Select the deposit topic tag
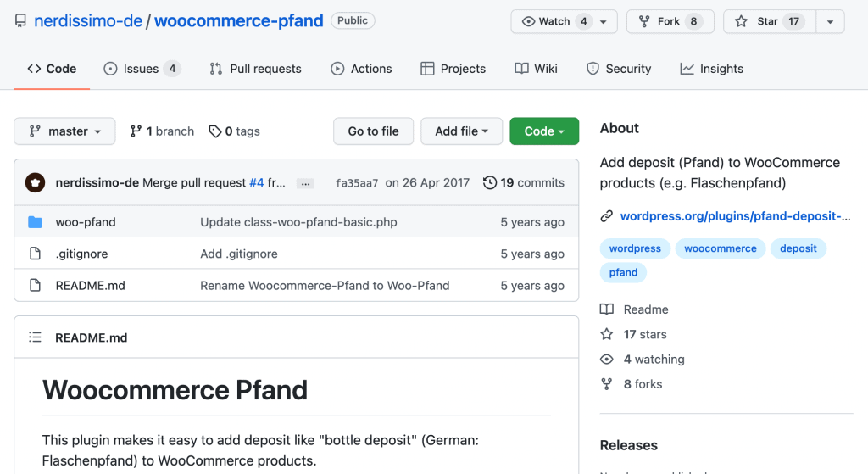This screenshot has width=868, height=474. click(x=798, y=248)
